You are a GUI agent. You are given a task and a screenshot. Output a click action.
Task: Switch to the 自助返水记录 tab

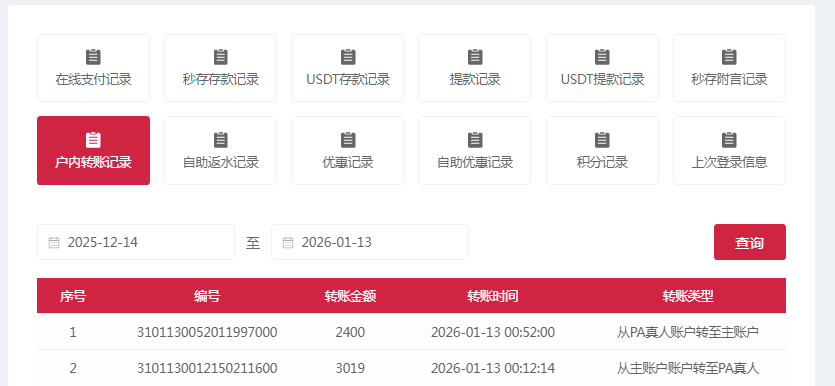coord(220,151)
